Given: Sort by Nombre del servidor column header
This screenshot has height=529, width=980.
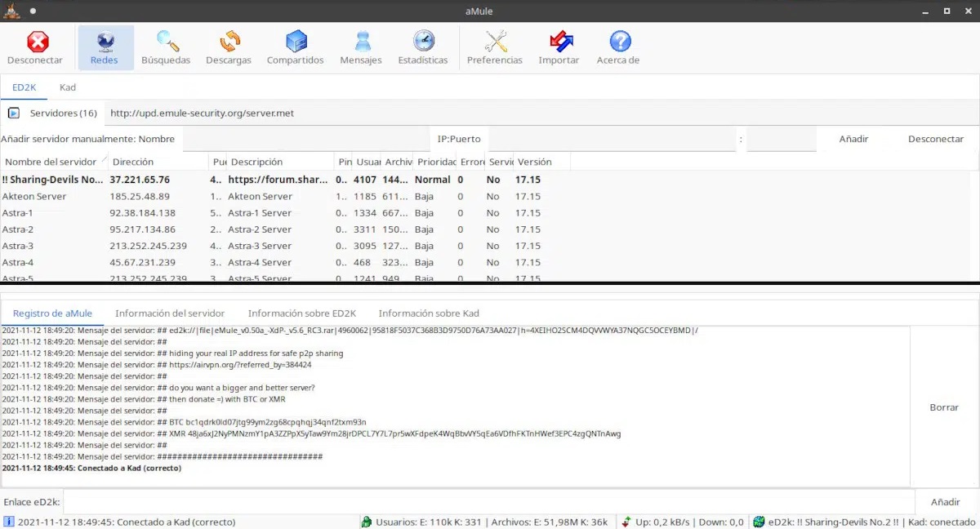Looking at the screenshot, I should (51, 162).
